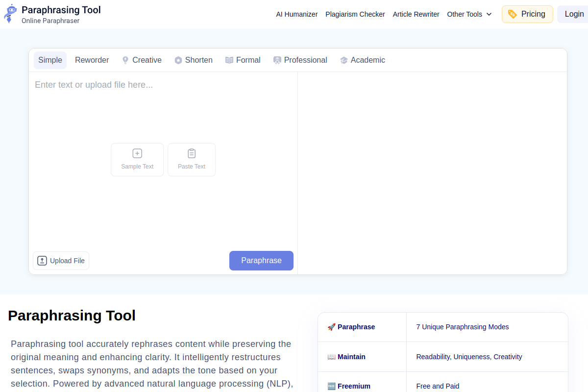This screenshot has width=588, height=392.
Task: Click the '📖 Maintain' table cell
Action: tap(362, 357)
